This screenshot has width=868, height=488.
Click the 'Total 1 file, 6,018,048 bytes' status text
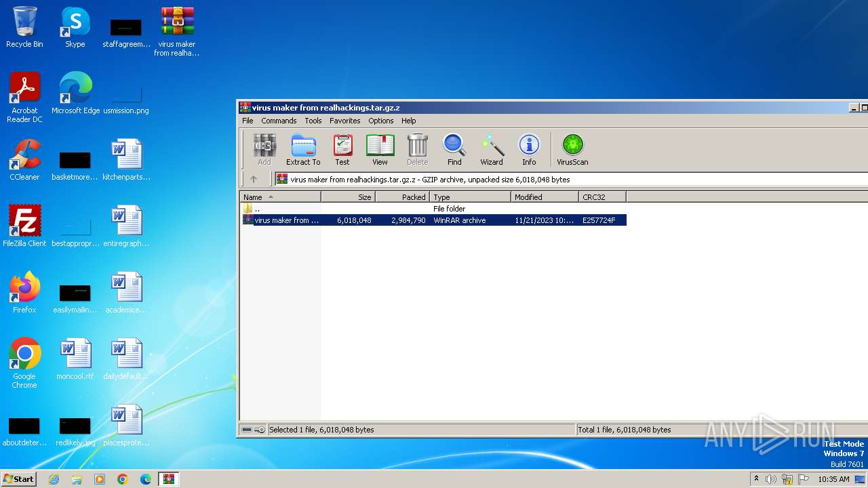point(624,430)
